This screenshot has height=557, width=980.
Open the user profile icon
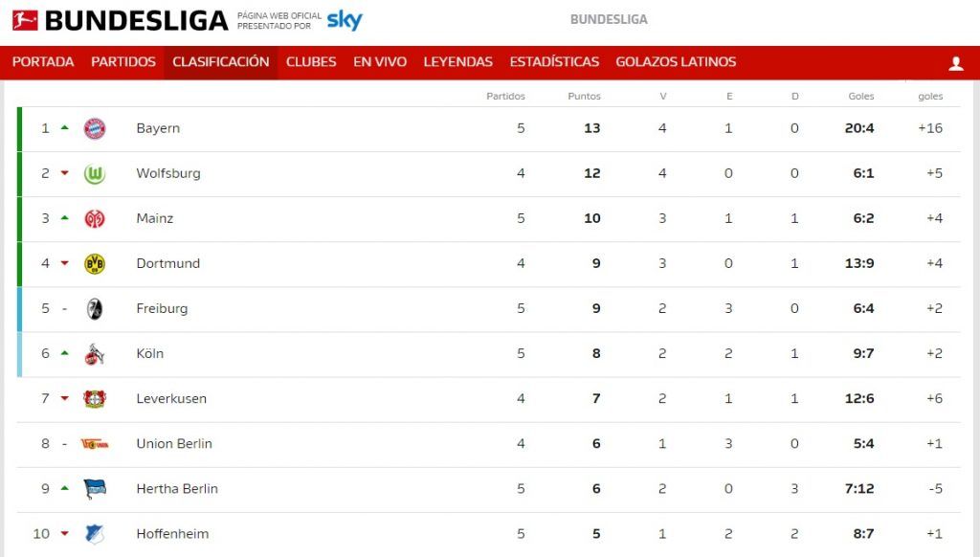pyautogui.click(x=956, y=63)
